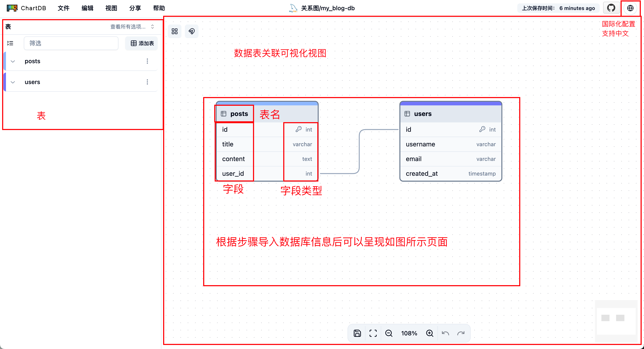
Task: Click the varchar type of title field
Action: (302, 144)
